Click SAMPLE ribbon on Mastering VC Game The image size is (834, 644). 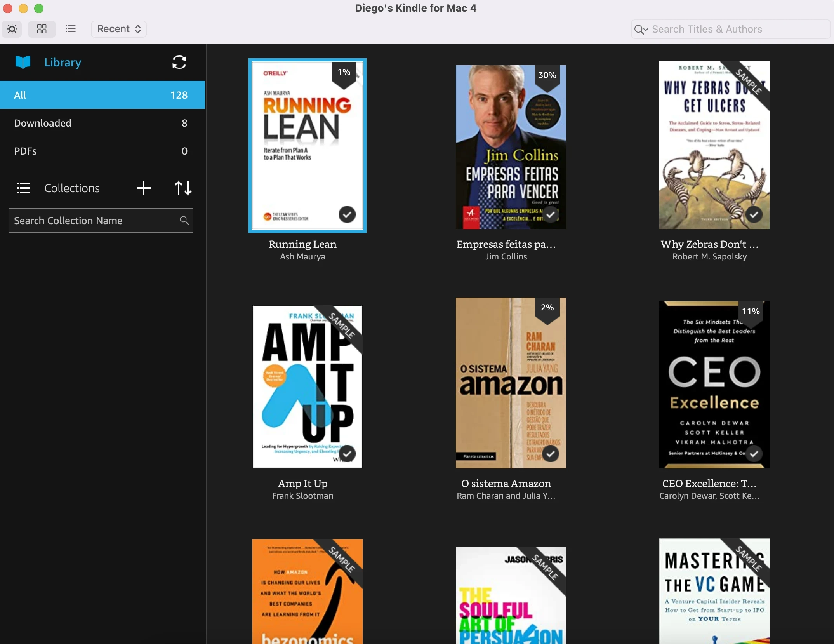pyautogui.click(x=748, y=559)
